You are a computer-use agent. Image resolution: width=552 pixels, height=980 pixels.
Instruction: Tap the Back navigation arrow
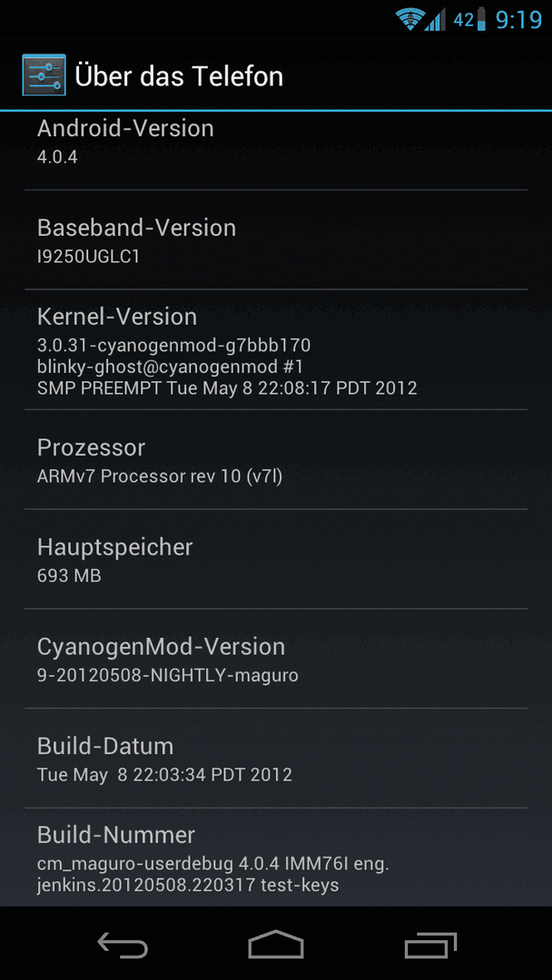click(123, 945)
